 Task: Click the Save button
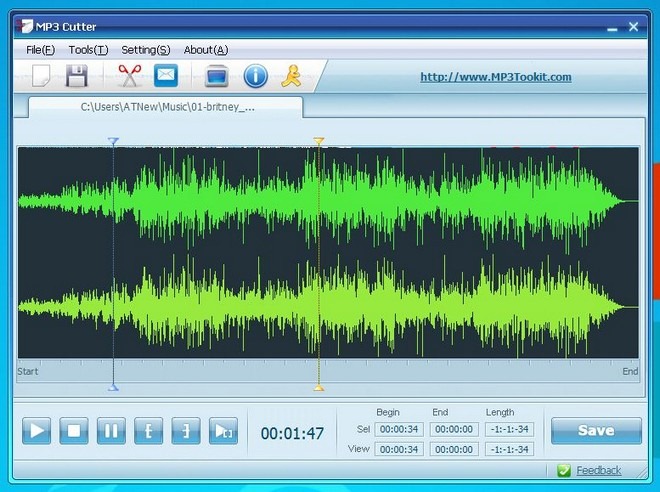pyautogui.click(x=596, y=431)
